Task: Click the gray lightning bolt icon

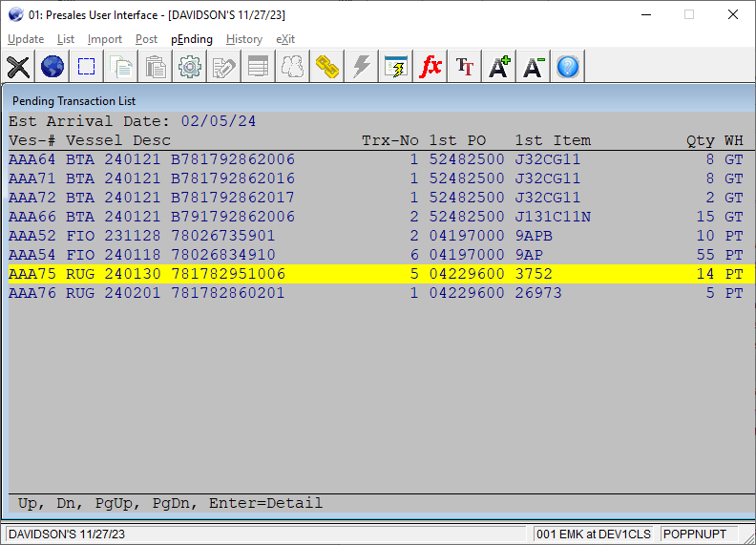Action: pyautogui.click(x=361, y=67)
